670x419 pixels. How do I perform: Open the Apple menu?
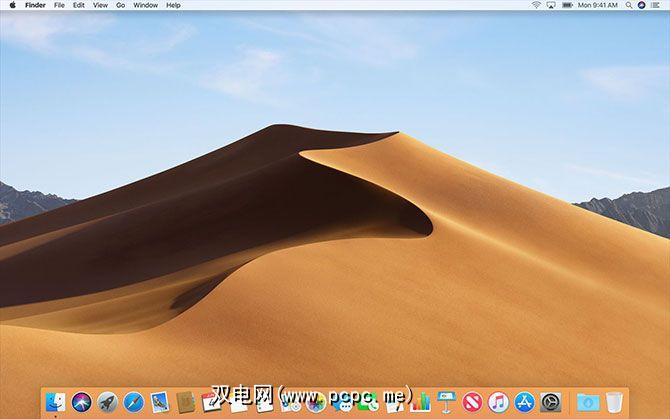[x=12, y=5]
